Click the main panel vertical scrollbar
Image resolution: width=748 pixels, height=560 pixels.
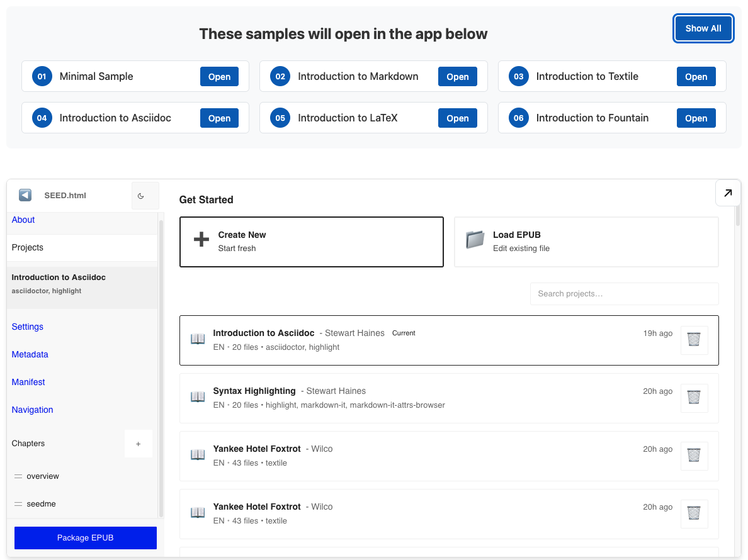(x=737, y=216)
